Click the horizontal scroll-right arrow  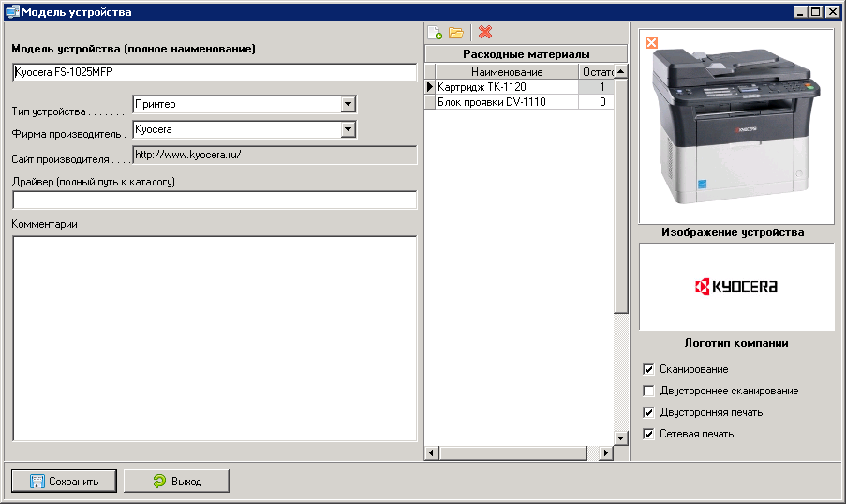tap(606, 453)
